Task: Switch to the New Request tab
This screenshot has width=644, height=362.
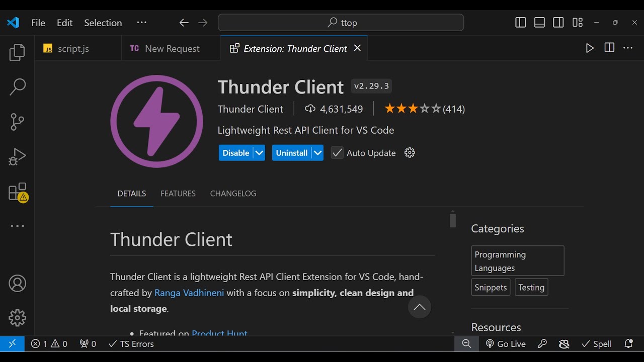Action: point(172,48)
